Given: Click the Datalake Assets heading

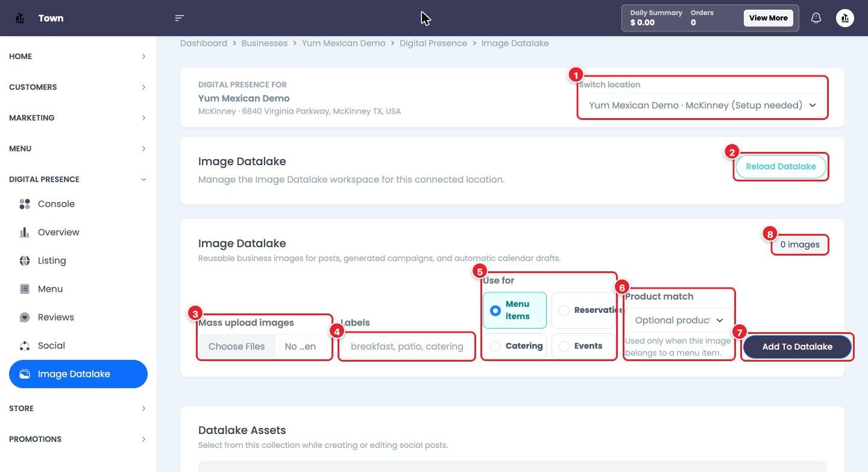Looking at the screenshot, I should coord(242,430).
